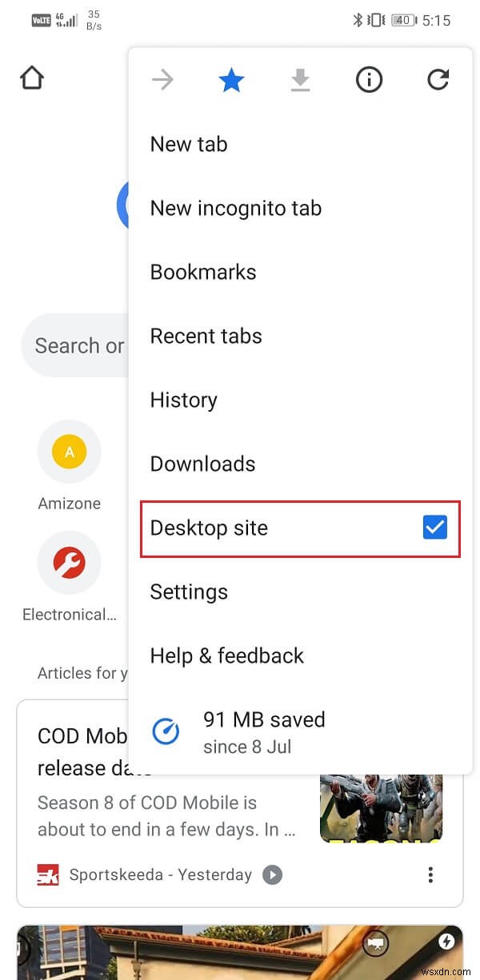Tap the Home icon
The height and width of the screenshot is (980, 480).
point(32,78)
